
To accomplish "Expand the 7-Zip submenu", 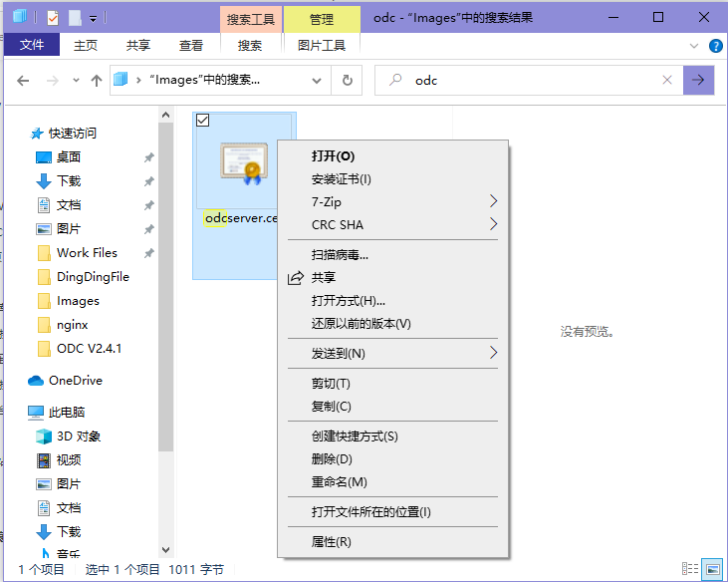I will tap(392, 201).
